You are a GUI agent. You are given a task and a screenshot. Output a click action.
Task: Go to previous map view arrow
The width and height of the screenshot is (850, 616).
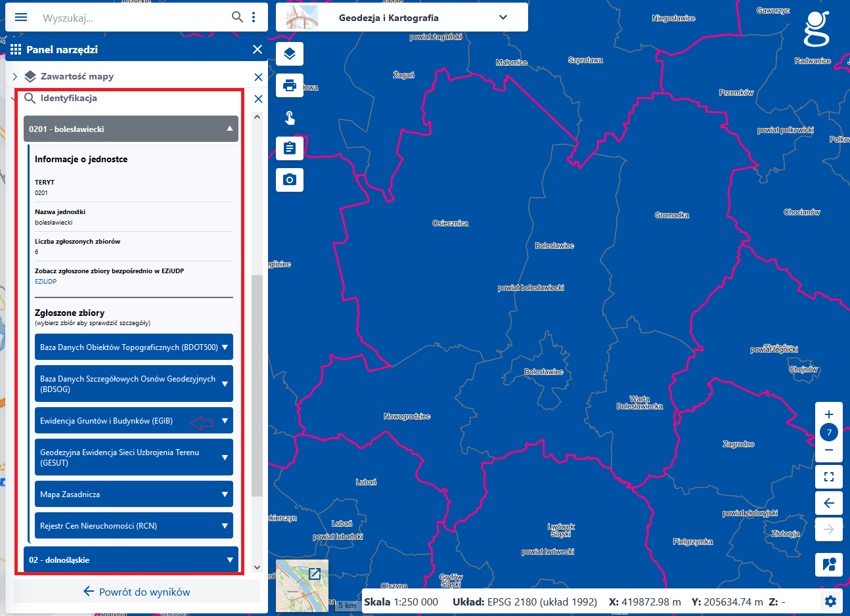point(829,503)
